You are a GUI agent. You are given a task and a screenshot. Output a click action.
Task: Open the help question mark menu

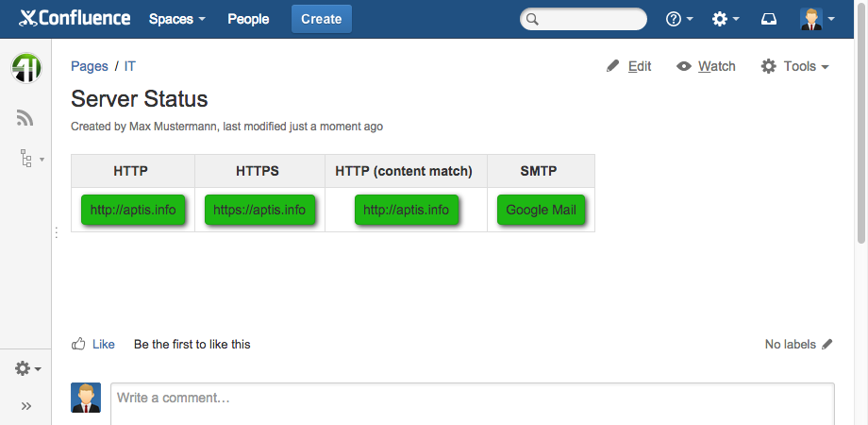point(679,19)
